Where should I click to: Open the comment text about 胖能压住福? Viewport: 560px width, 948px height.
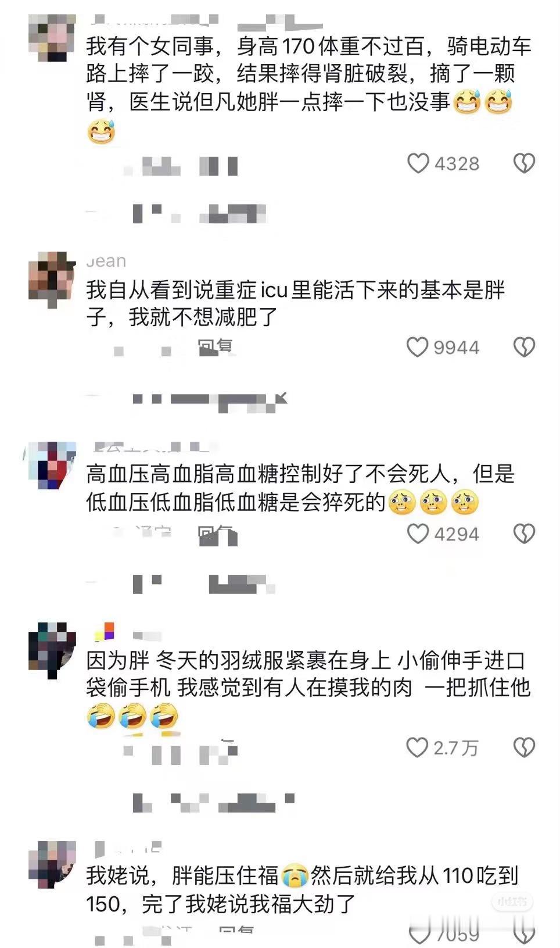point(302,889)
